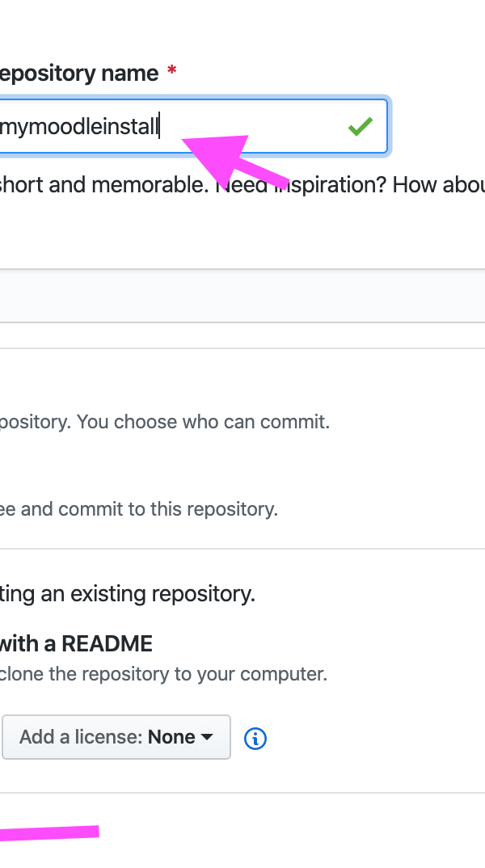
Task: Click the blue info icon beside license
Action: [x=255, y=738]
